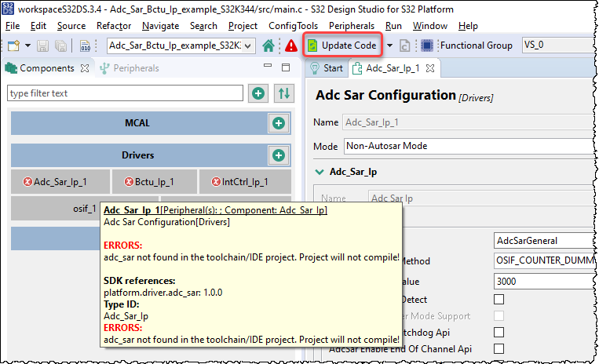
Task: Click the sort arrows icon button
Action: tap(284, 93)
